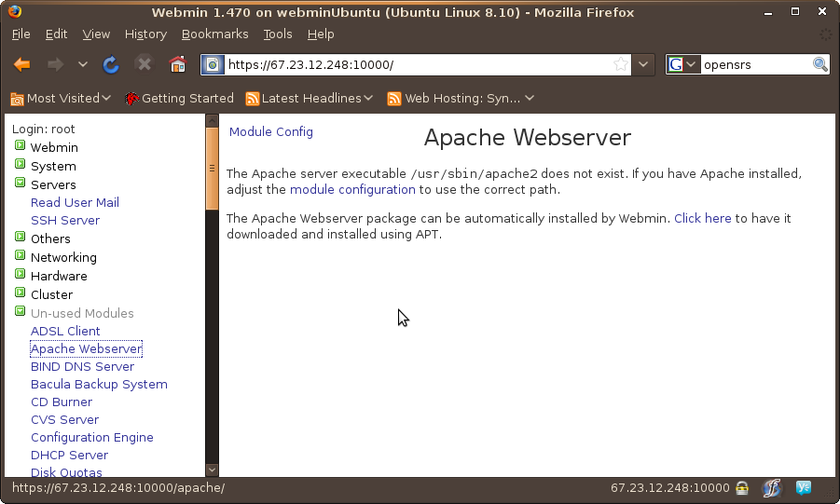This screenshot has width=840, height=504.
Task: Click the Most Visited folder icon
Action: tap(17, 99)
